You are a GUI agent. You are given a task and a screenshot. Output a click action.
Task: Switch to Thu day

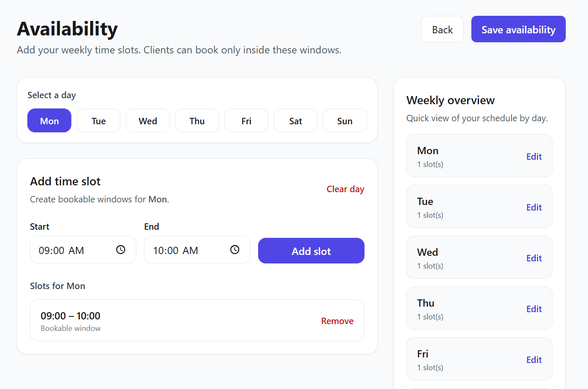click(x=197, y=121)
